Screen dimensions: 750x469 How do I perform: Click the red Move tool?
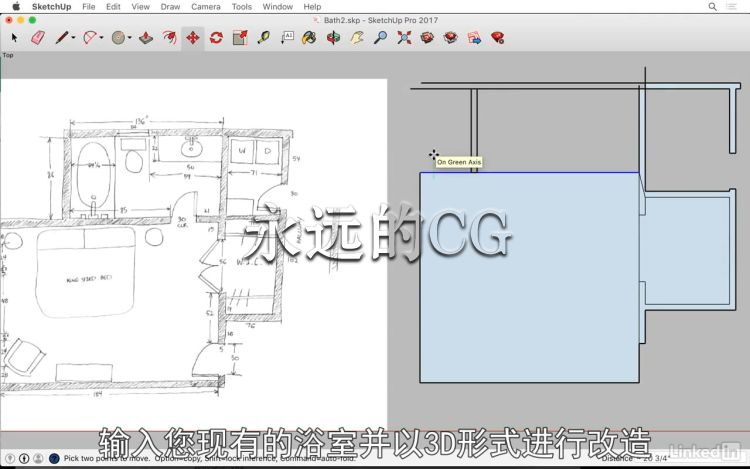pos(193,37)
